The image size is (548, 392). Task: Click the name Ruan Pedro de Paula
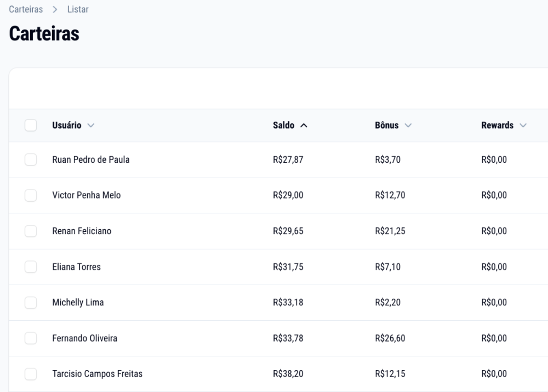[x=91, y=160]
